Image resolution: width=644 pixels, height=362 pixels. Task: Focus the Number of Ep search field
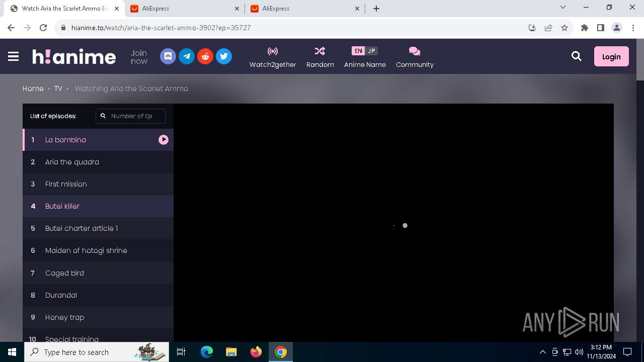[x=131, y=116]
